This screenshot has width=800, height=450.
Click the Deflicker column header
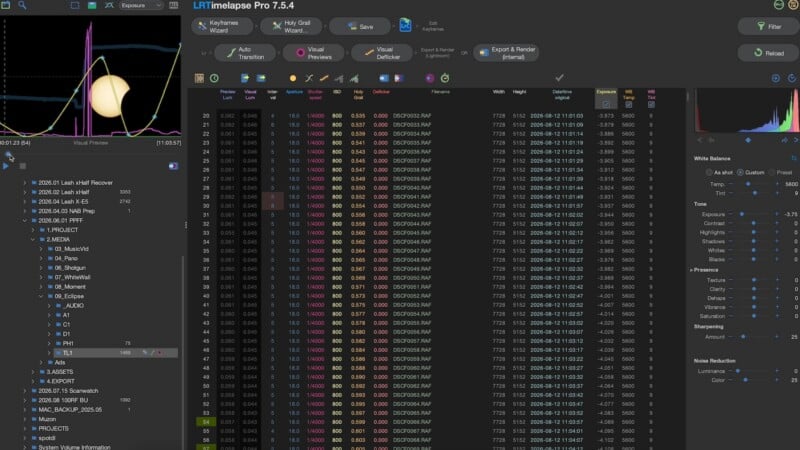pos(381,92)
